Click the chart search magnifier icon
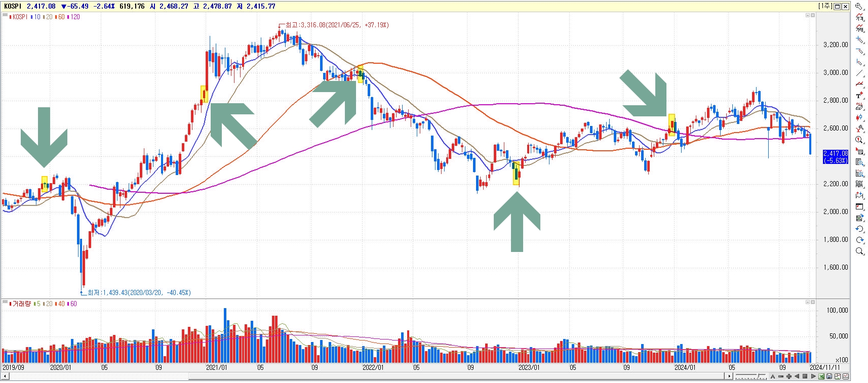This screenshot has width=868, height=383. tap(859, 172)
